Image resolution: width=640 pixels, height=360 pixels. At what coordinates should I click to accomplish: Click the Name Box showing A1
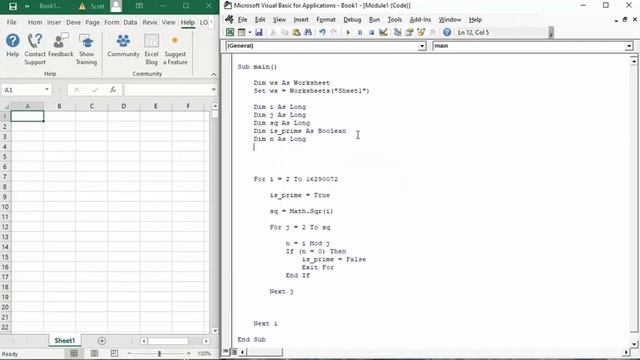(x=22, y=90)
